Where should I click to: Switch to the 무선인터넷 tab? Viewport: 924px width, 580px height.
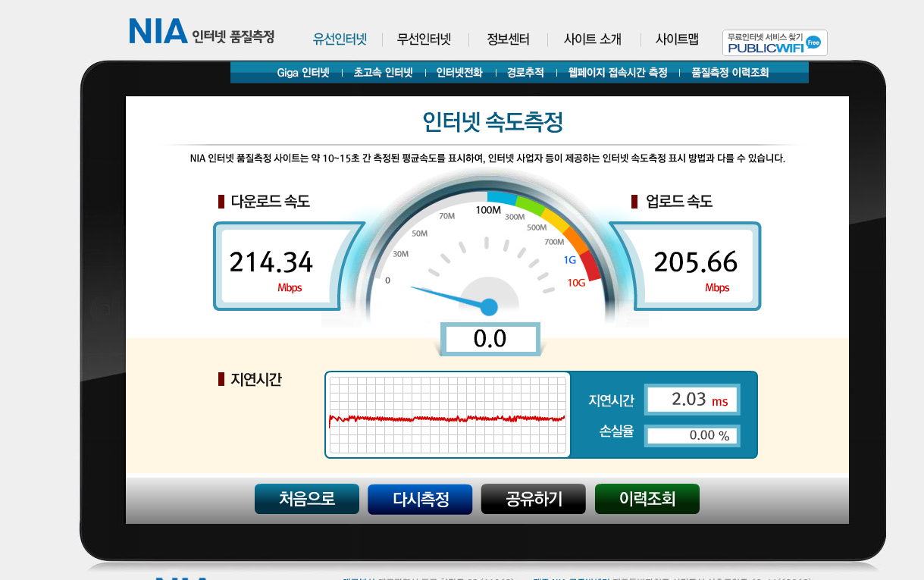[425, 39]
